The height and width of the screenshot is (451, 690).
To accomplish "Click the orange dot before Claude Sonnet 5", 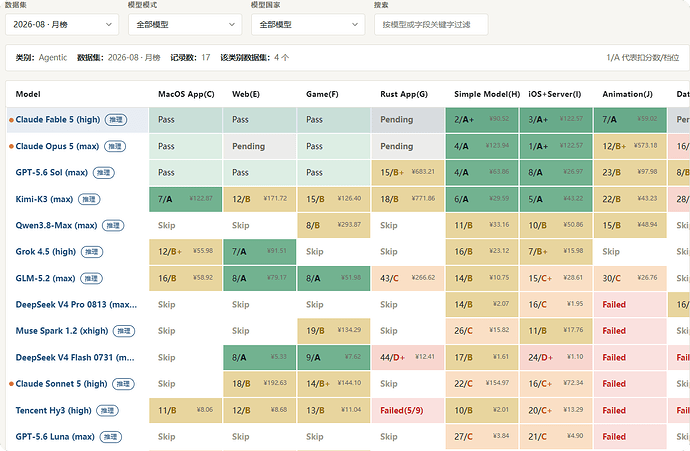I will [11, 384].
